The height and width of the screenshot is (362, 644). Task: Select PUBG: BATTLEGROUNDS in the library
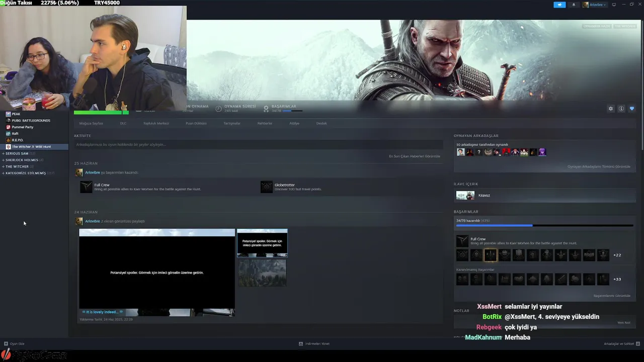click(x=31, y=121)
